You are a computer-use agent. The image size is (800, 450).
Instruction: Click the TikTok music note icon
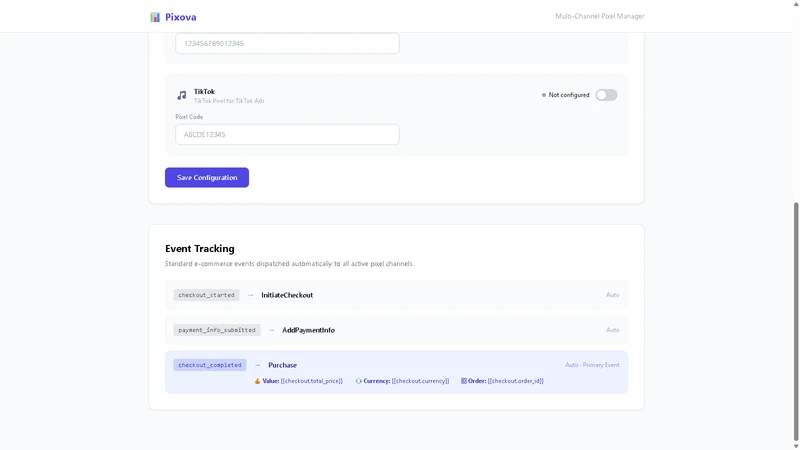182,95
